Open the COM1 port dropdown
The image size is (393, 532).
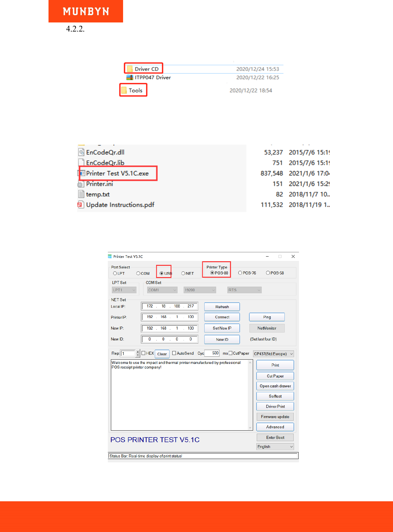pyautogui.click(x=162, y=290)
